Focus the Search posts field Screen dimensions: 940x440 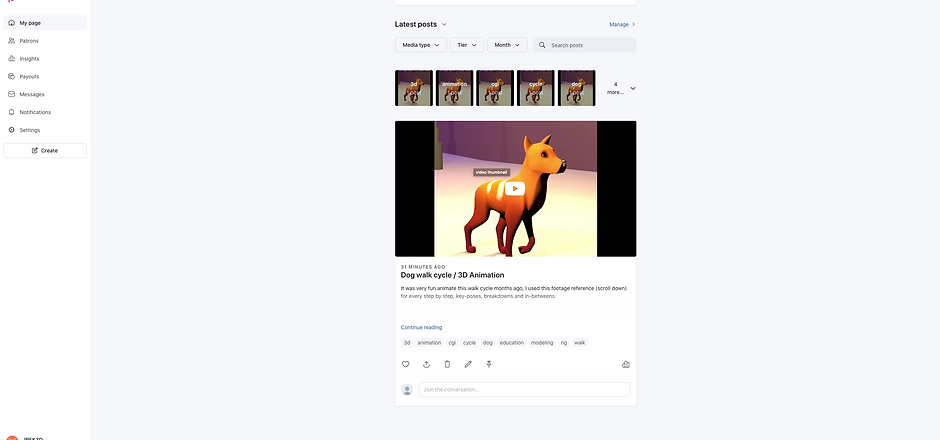585,45
